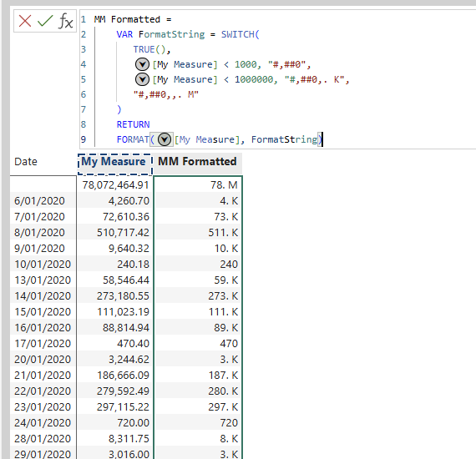Viewport: 476px width, 459px height.
Task: Click the value 510,717.42
Action: (x=123, y=232)
